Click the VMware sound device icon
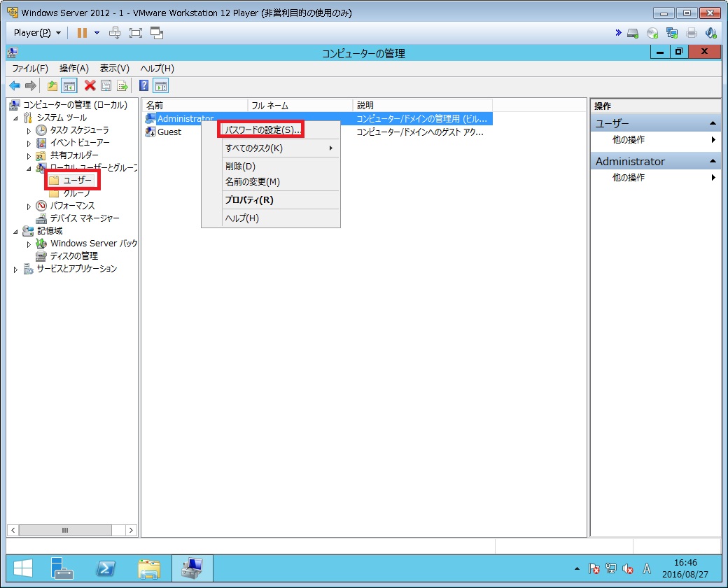The height and width of the screenshot is (588, 728). 710,33
